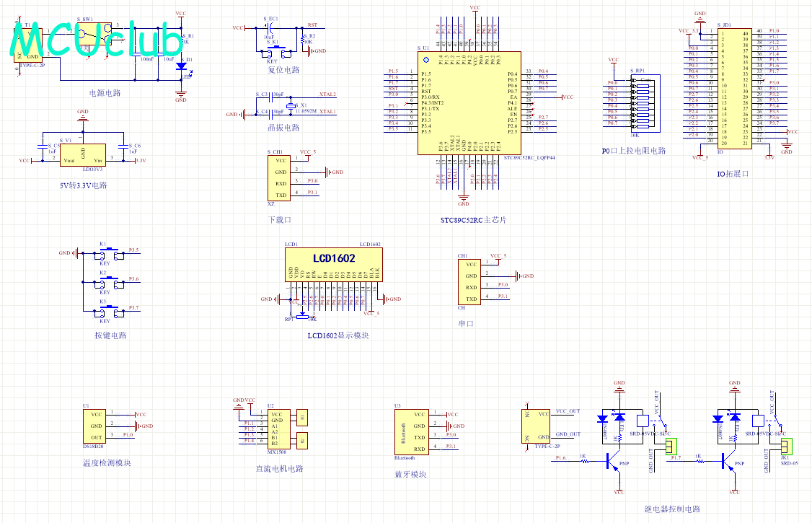Select the S_EC1 10uF capacitor
This screenshot has width=812, height=523.
268,28
